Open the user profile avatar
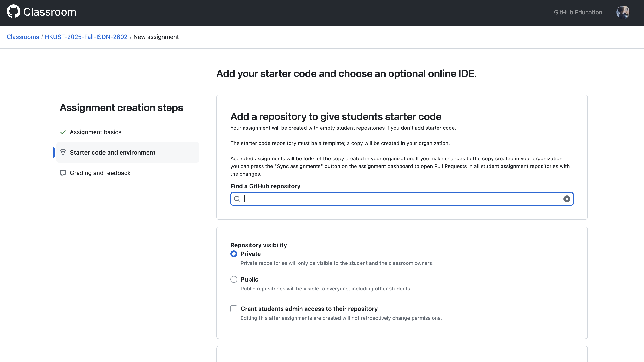Viewport: 644px width, 362px height. 622,12
